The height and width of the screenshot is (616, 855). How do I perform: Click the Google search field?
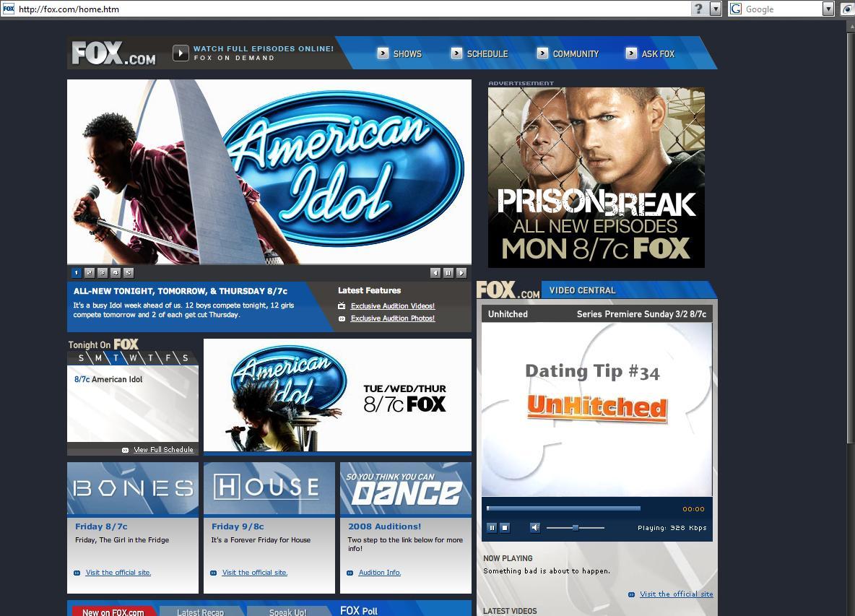(x=783, y=9)
